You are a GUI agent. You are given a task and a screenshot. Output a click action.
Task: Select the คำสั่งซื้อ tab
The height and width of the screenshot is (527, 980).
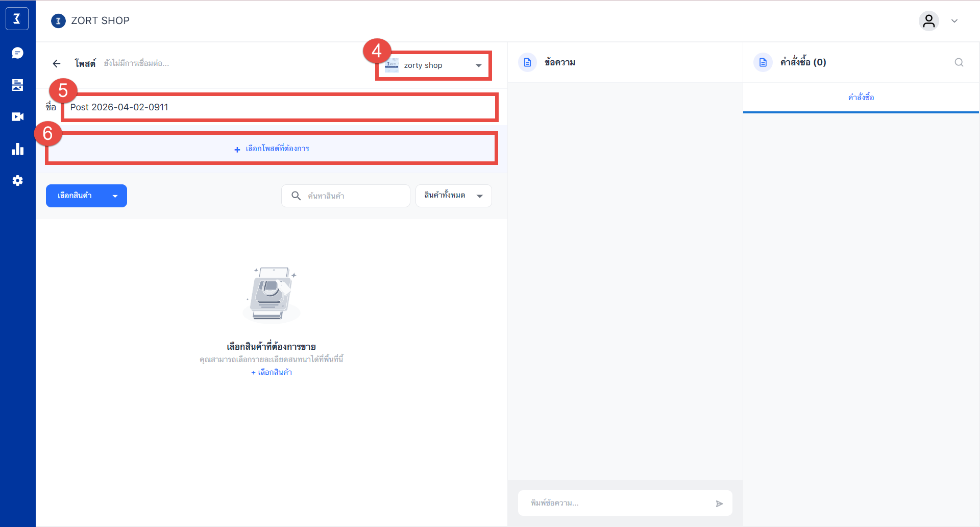[861, 97]
